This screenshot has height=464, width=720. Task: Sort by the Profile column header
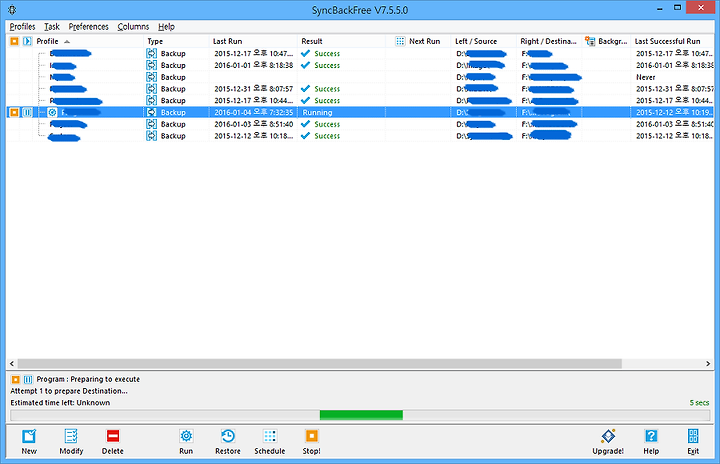tap(87, 41)
